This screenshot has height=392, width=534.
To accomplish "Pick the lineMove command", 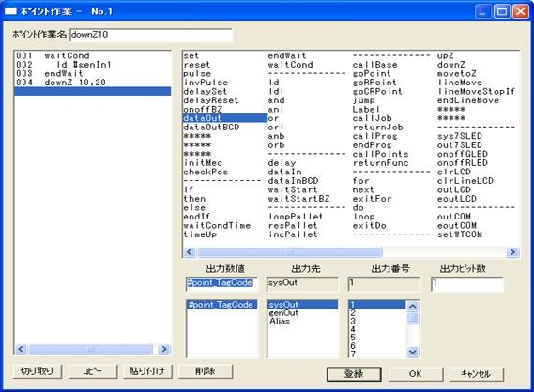I will click(460, 83).
